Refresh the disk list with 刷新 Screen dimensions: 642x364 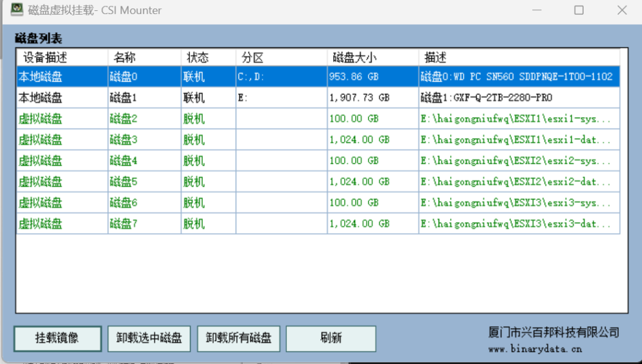[x=331, y=338]
